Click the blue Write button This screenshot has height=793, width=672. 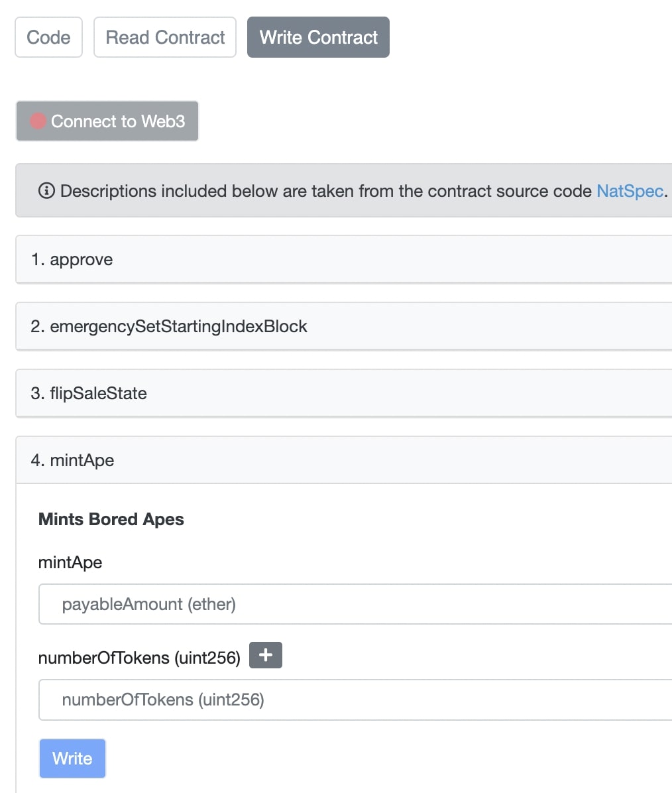coord(72,759)
